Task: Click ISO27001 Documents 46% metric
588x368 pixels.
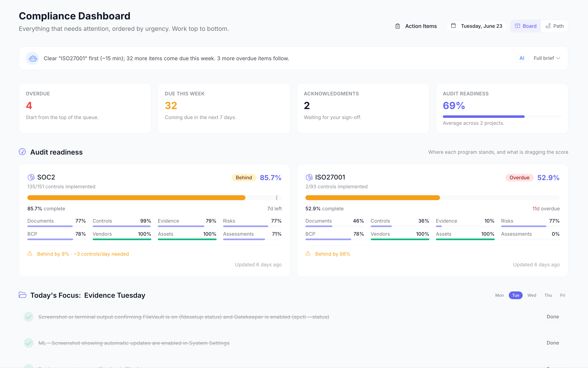Action: [334, 222]
